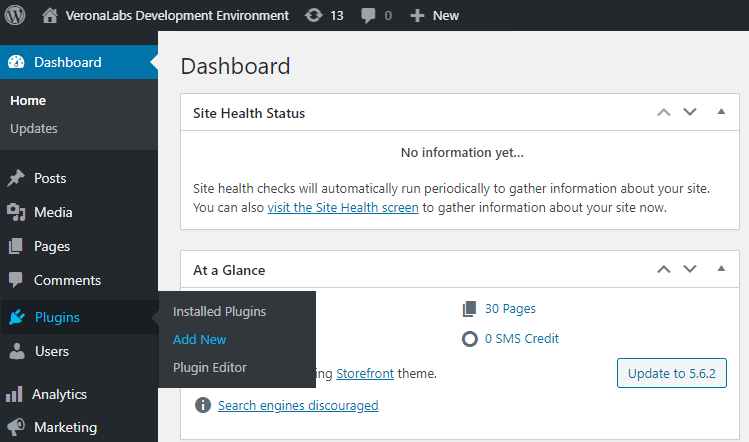Move At a Glance panel up
Image resolution: width=749 pixels, height=442 pixels.
coord(663,269)
